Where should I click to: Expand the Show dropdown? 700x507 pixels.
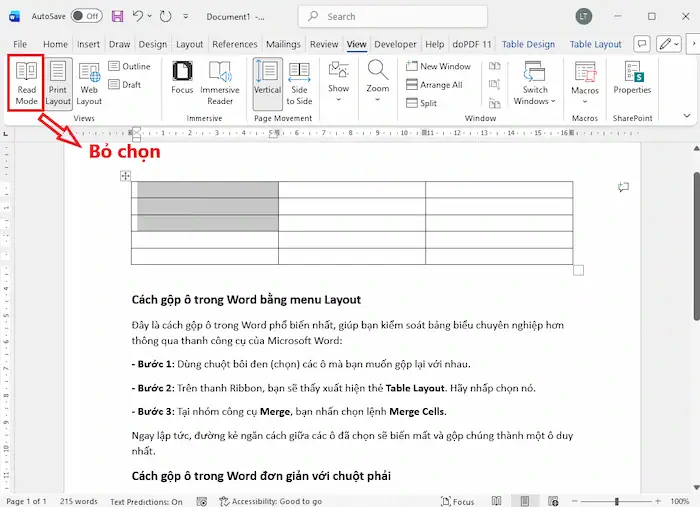click(338, 82)
